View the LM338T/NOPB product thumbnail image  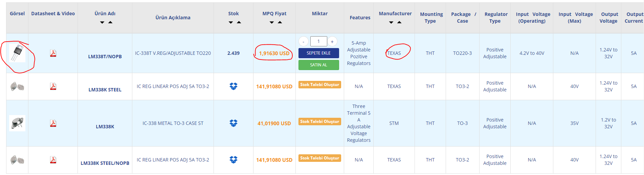(x=17, y=53)
